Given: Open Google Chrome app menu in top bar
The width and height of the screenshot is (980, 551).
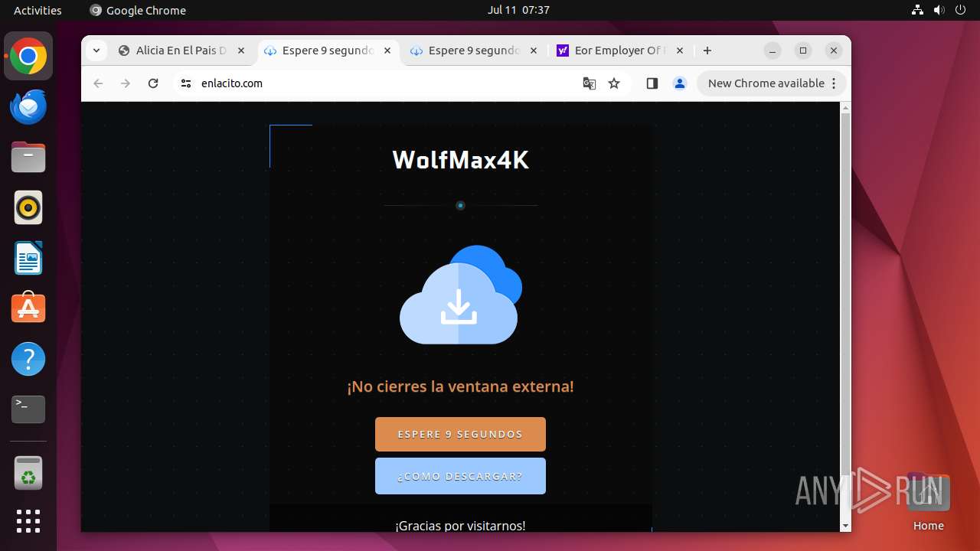Looking at the screenshot, I should coord(138,10).
